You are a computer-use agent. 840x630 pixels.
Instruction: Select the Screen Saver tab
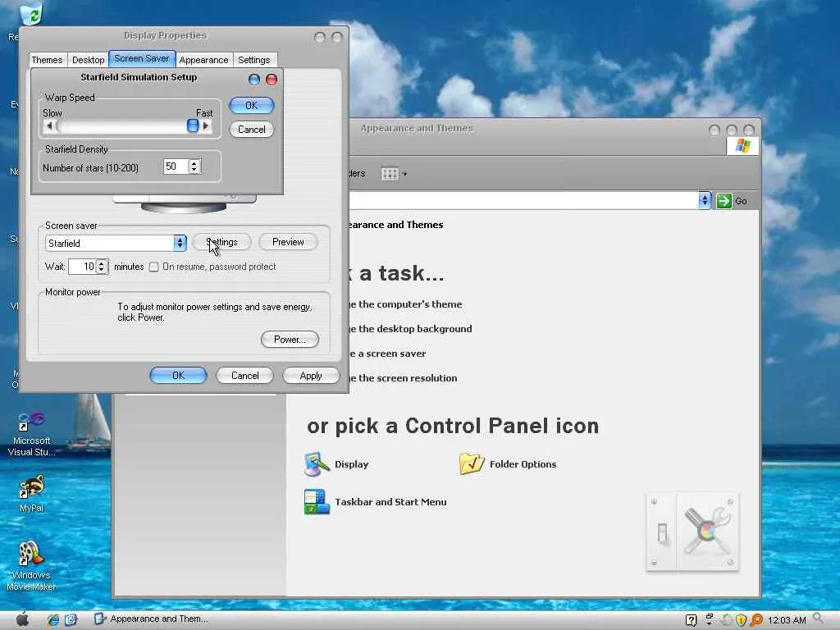142,58
